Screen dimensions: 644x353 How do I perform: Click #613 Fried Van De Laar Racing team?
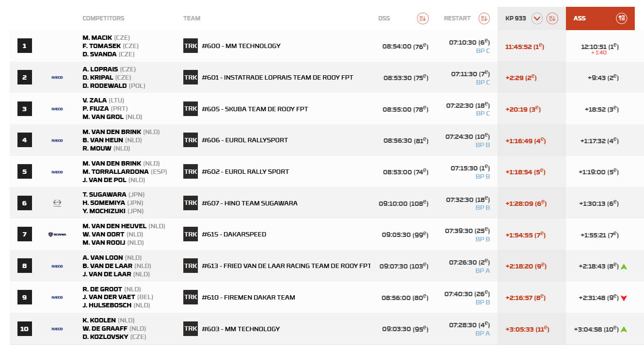286,266
